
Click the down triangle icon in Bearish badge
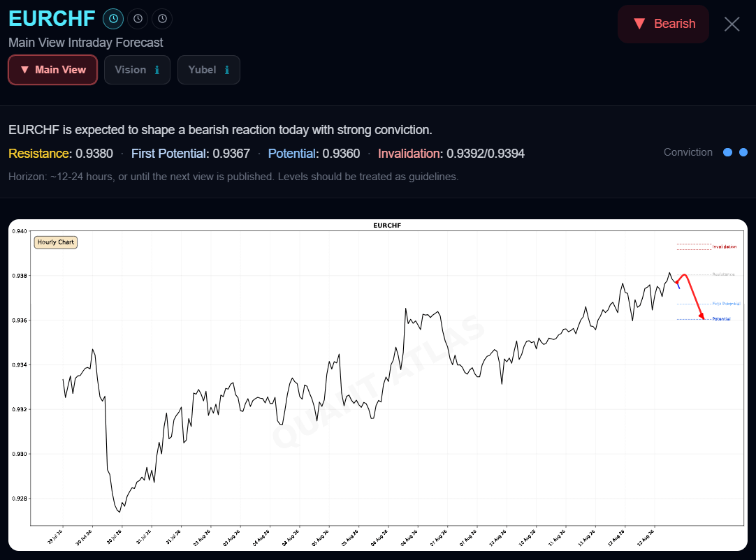639,24
